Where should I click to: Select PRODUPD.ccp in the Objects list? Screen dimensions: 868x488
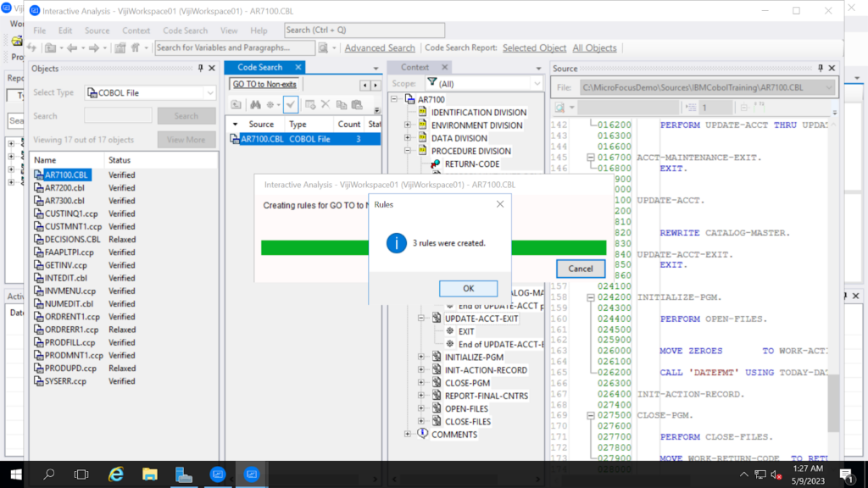70,369
